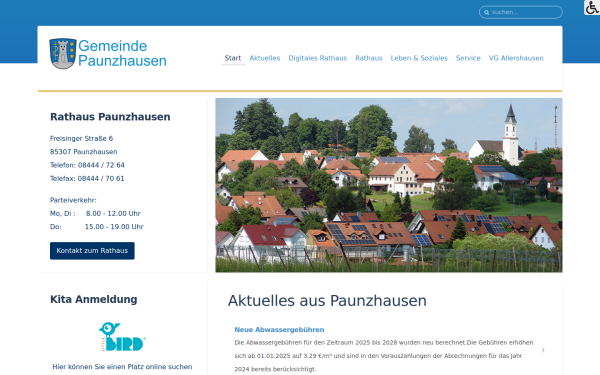This screenshot has height=375, width=600.
Task: Open the Little Bird logo
Action: (x=122, y=336)
